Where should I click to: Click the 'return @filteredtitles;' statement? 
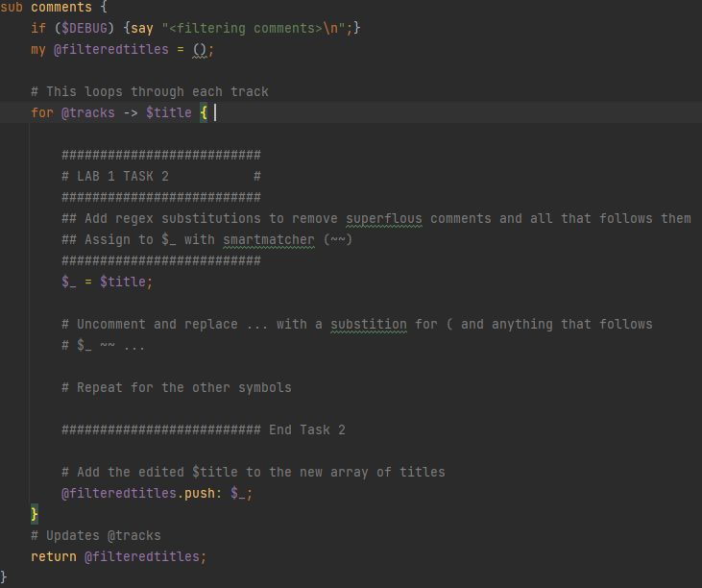pos(119,556)
